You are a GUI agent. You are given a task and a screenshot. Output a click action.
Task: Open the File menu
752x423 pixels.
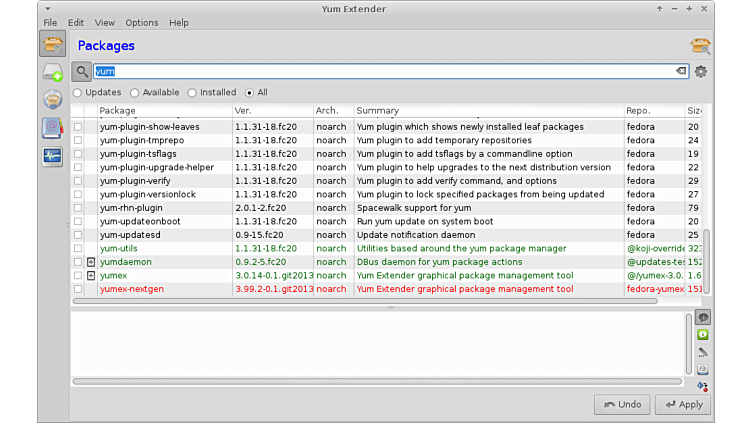click(50, 23)
